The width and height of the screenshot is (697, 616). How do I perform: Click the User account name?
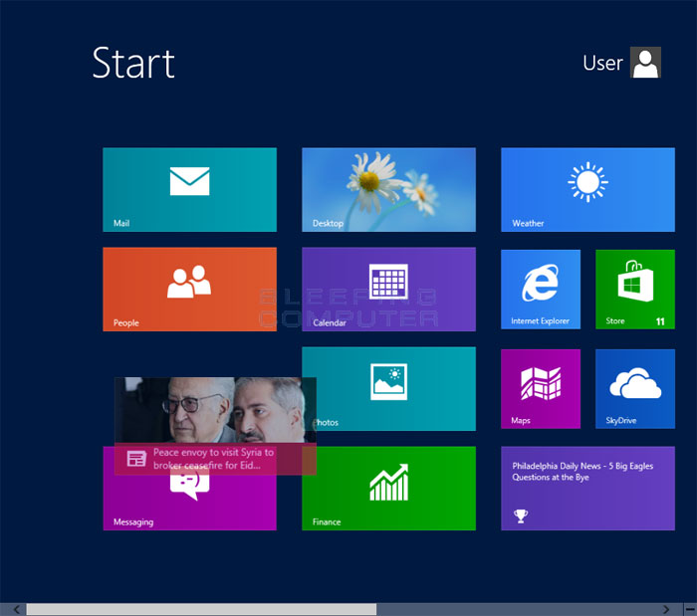coord(602,63)
